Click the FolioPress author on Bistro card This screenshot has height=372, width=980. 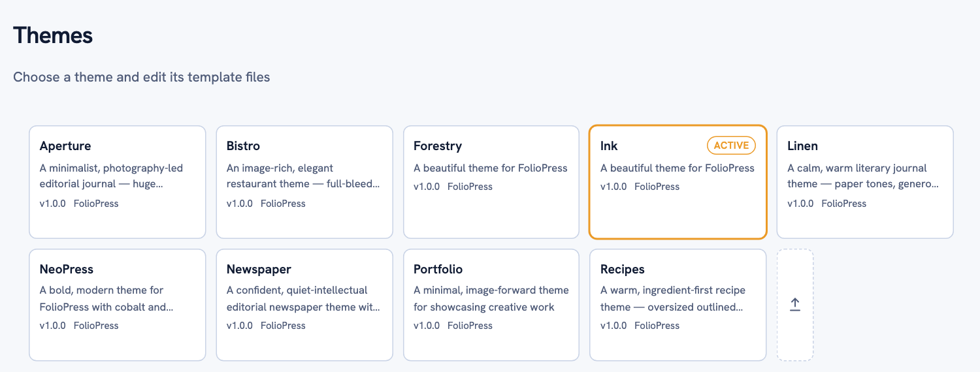tap(283, 204)
